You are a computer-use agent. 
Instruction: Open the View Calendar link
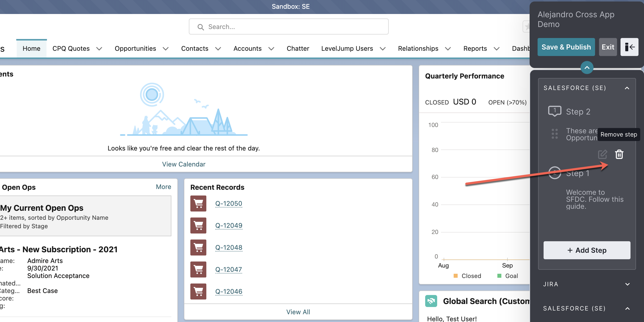tap(184, 164)
